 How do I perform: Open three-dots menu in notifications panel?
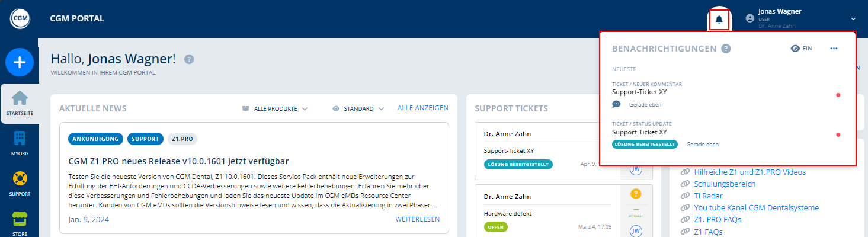click(x=834, y=49)
